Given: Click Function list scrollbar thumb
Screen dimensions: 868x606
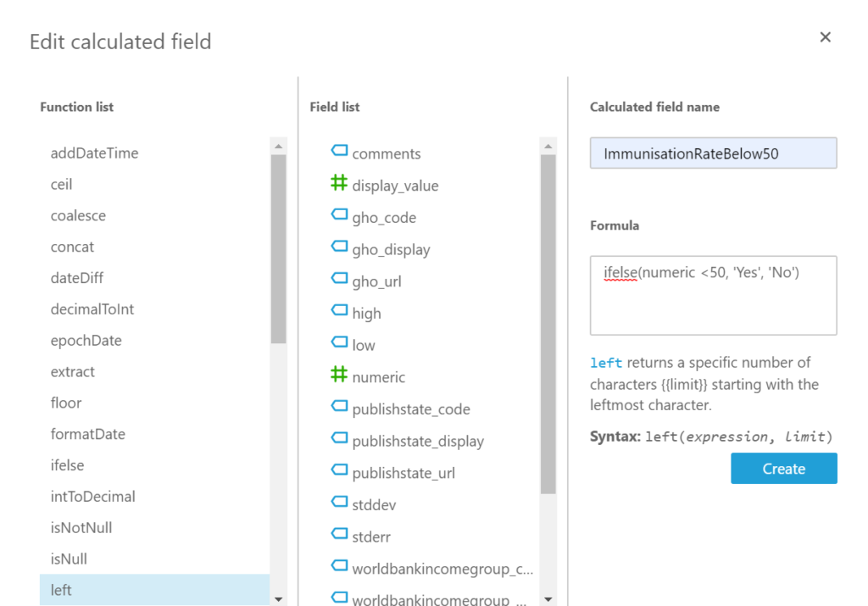Looking at the screenshot, I should pos(278,249).
